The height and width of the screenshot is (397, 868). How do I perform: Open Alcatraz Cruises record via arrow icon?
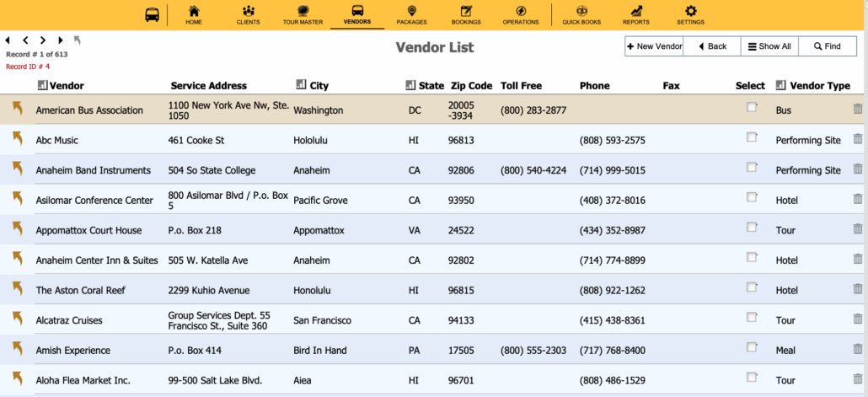pyautogui.click(x=17, y=319)
